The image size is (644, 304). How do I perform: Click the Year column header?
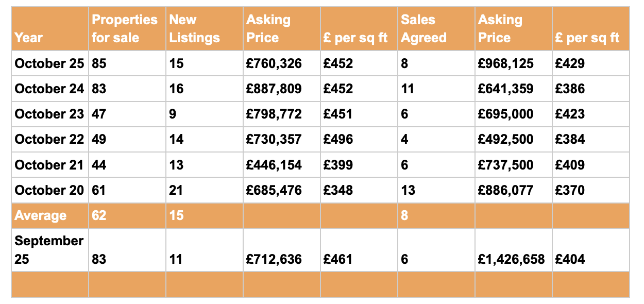click(29, 38)
